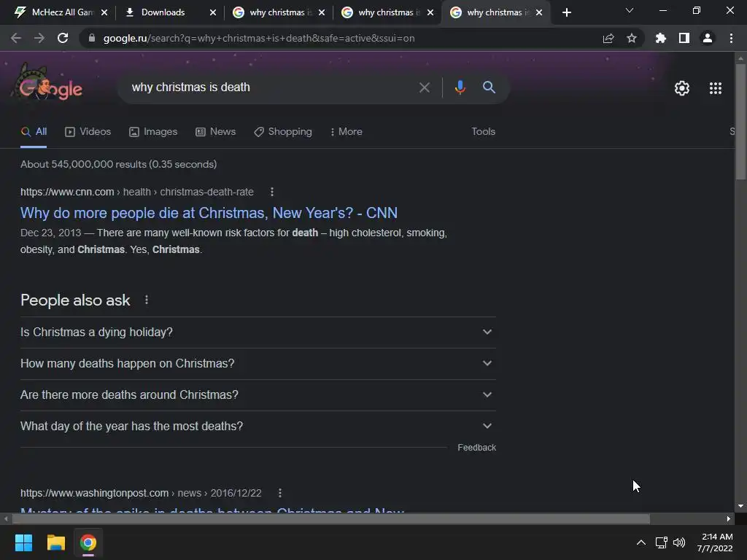
Task: Open File Explorer from the taskbar
Action: click(x=55, y=542)
